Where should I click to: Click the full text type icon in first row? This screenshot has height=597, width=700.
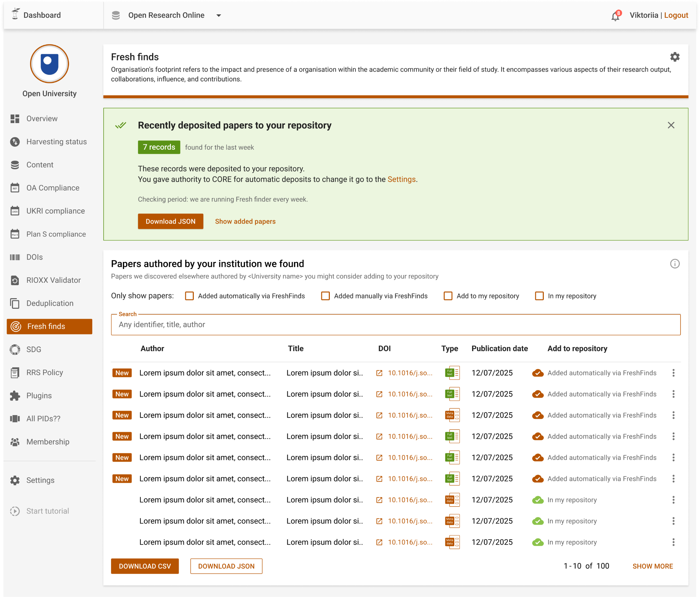pyautogui.click(x=452, y=373)
